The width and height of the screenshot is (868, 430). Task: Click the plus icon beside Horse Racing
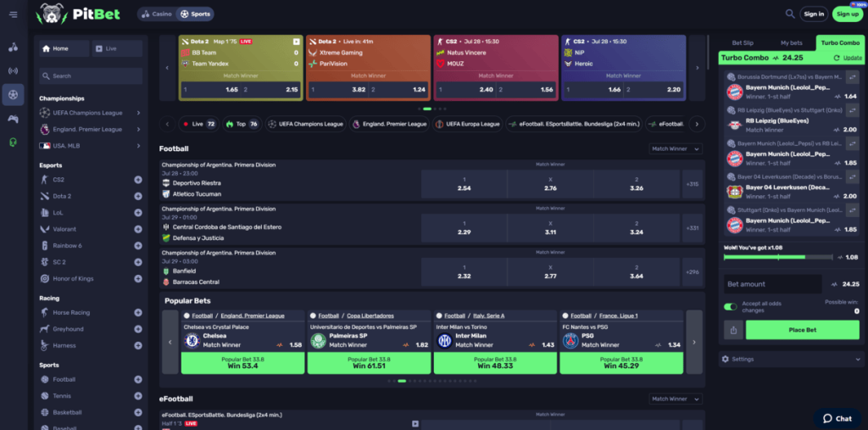pos(138,312)
